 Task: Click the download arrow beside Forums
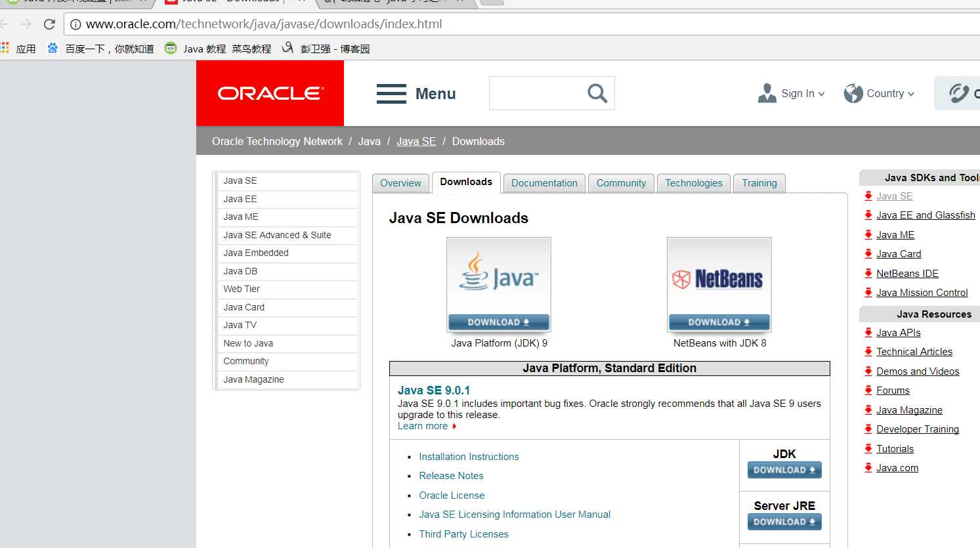coord(868,390)
